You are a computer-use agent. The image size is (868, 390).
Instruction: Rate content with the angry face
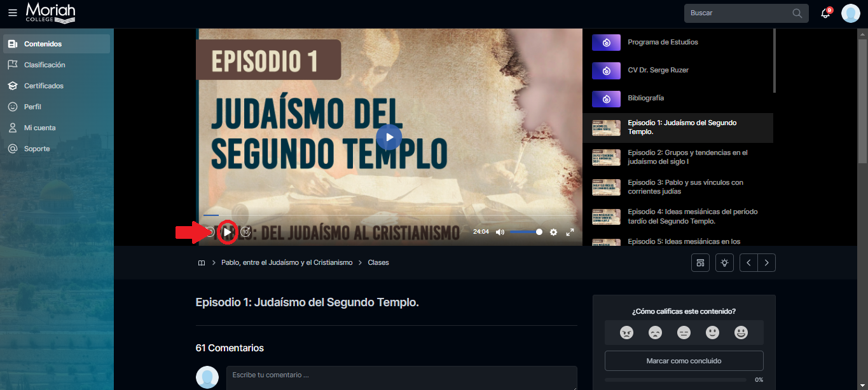coord(626,332)
